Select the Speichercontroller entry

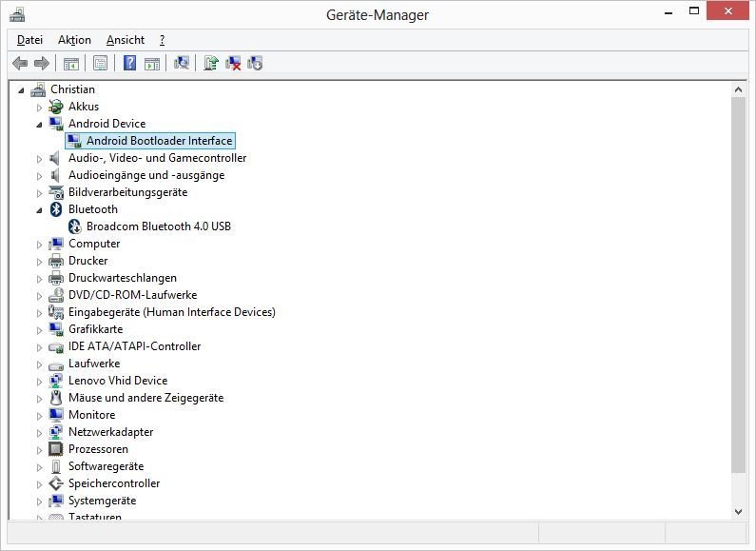[114, 483]
